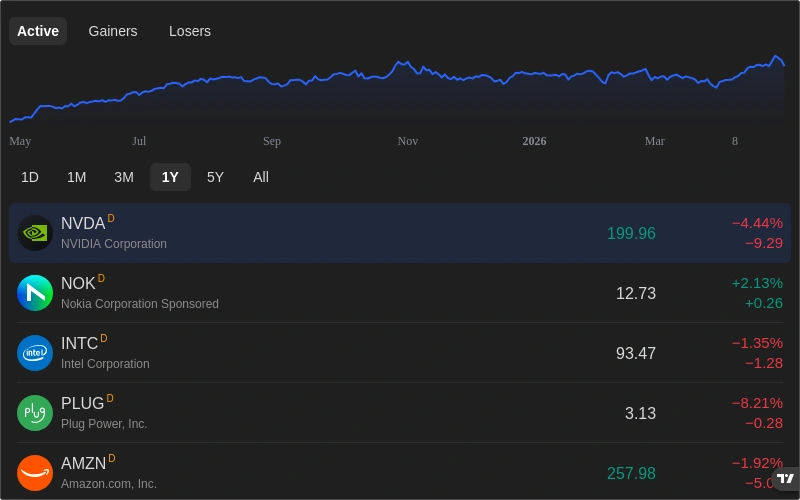The width and height of the screenshot is (800, 500).
Task: Select the All time range
Action: (261, 177)
